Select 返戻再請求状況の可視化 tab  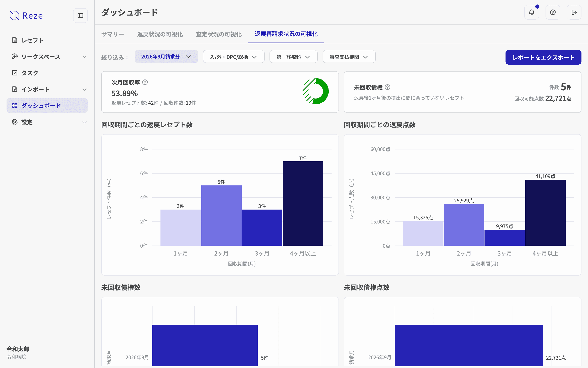[286, 34]
